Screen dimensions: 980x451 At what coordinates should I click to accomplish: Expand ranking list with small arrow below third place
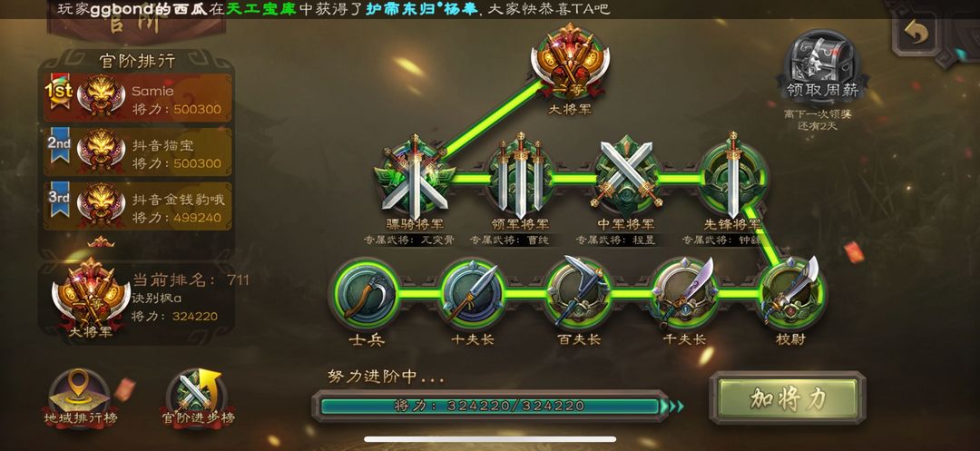click(x=101, y=242)
